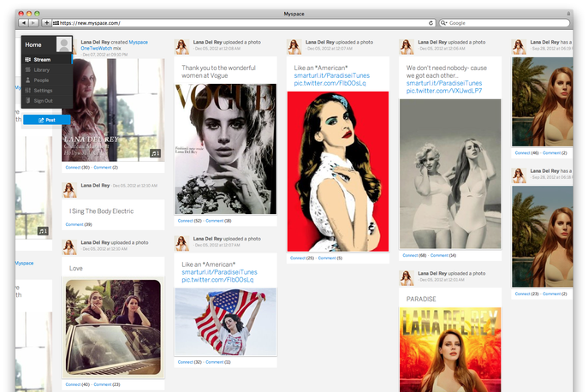The height and width of the screenshot is (392, 588).
Task: Open Settings in the sidebar menu
Action: click(43, 90)
